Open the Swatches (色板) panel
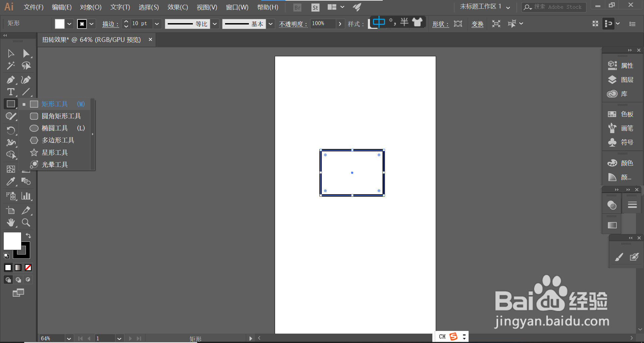The height and width of the screenshot is (343, 644). (621, 114)
